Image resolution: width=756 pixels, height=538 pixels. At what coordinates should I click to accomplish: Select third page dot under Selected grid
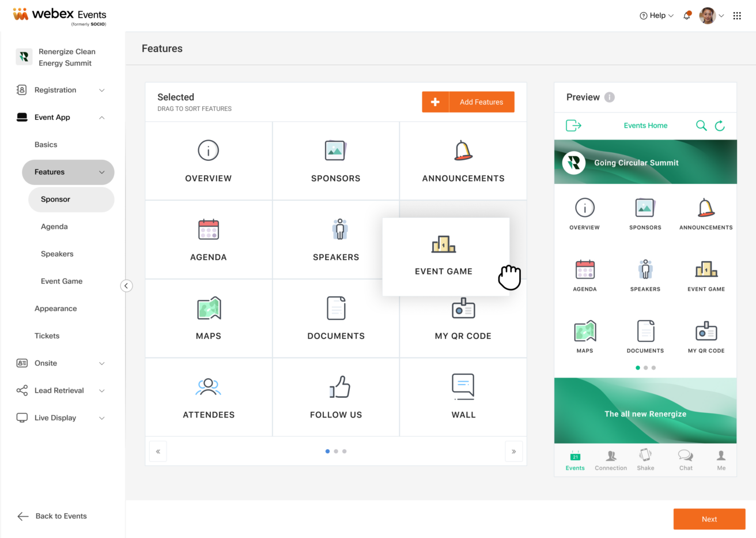(x=345, y=452)
